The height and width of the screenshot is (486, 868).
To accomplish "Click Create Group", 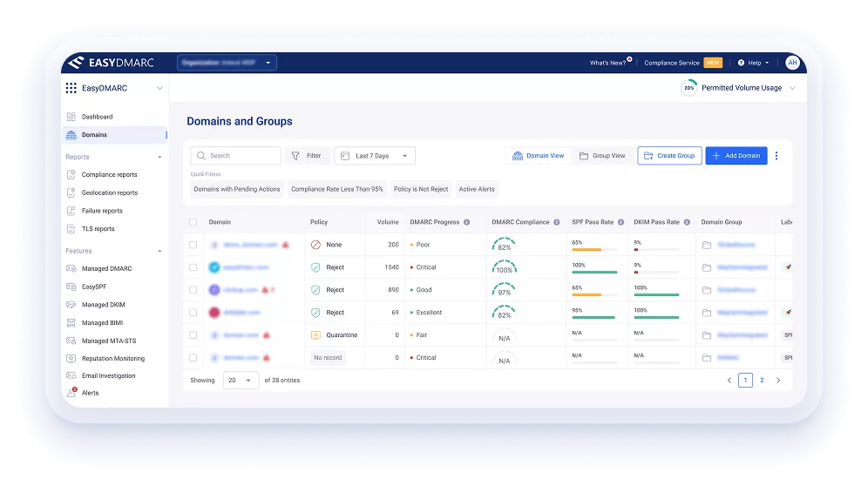I will point(669,156).
